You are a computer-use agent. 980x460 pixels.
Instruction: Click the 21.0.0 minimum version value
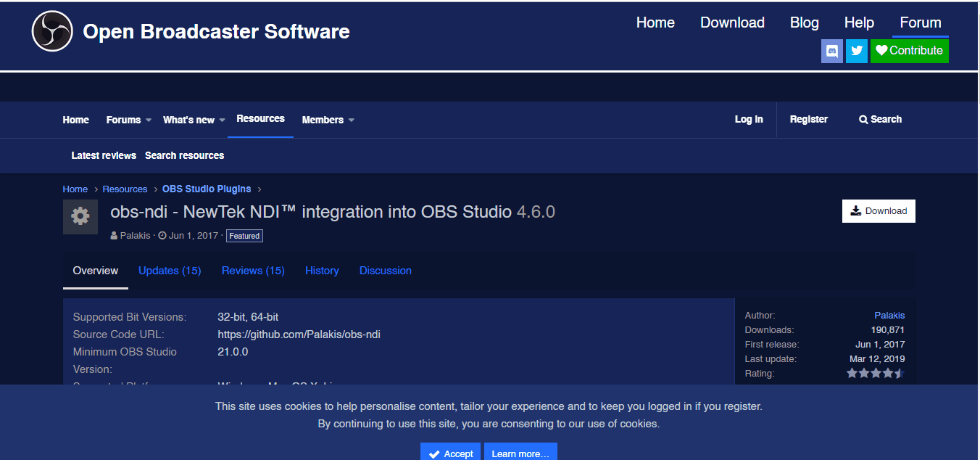[x=233, y=352]
